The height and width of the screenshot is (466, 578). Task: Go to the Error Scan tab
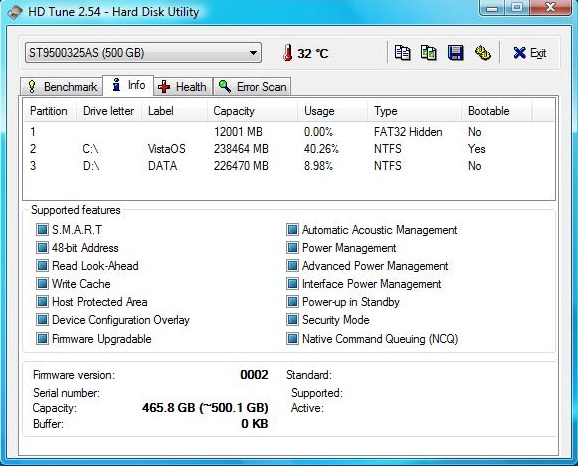tap(252, 87)
